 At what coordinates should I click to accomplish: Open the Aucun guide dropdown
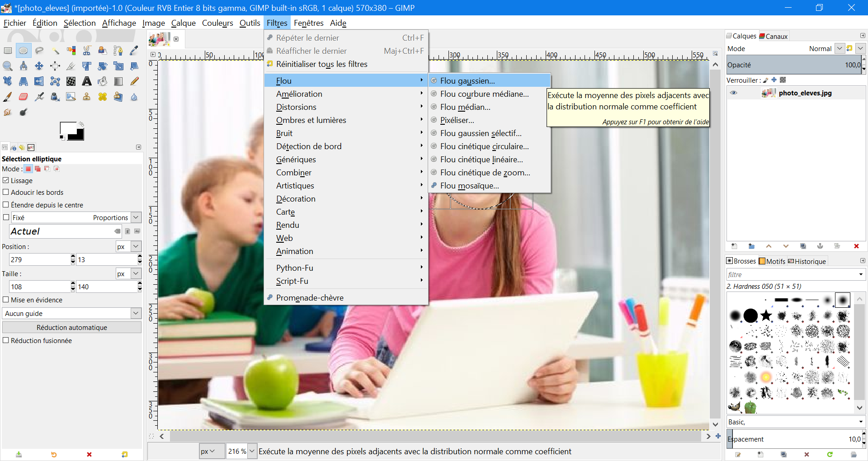(x=72, y=313)
